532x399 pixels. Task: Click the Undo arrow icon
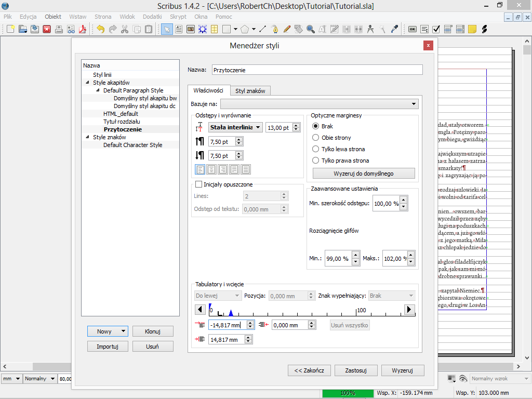click(x=100, y=29)
